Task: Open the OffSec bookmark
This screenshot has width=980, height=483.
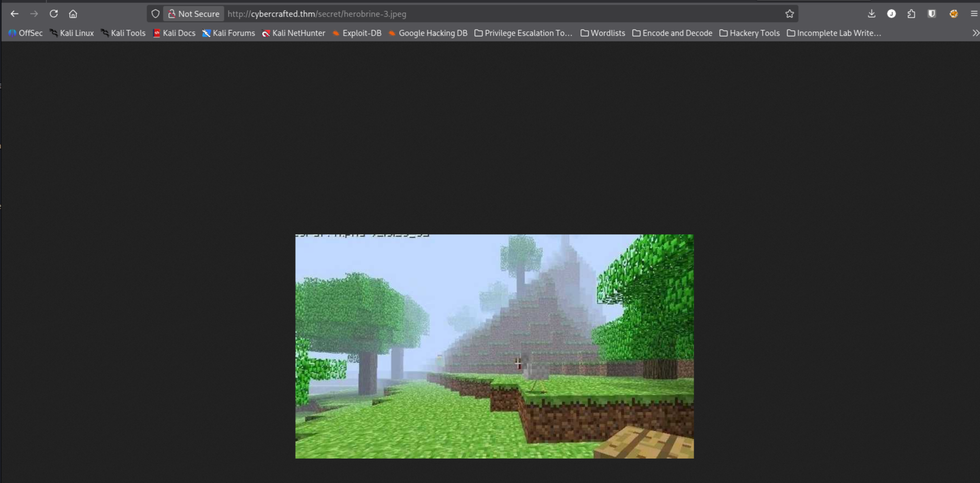Action: 25,33
